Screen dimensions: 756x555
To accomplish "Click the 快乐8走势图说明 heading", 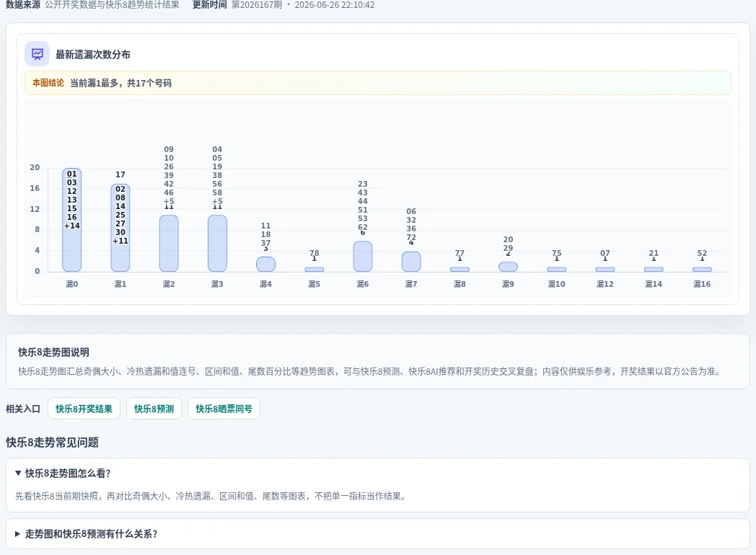I will pos(53,352).
